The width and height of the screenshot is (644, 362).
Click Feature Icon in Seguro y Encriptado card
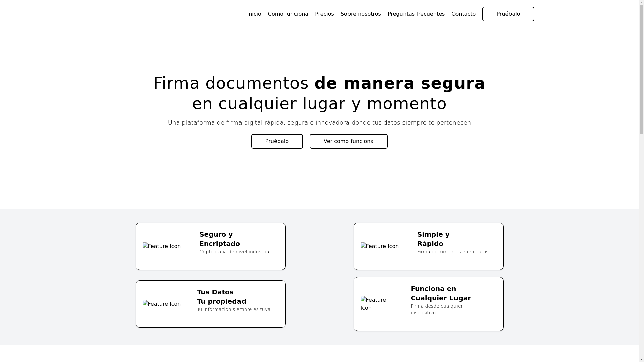(x=162, y=246)
